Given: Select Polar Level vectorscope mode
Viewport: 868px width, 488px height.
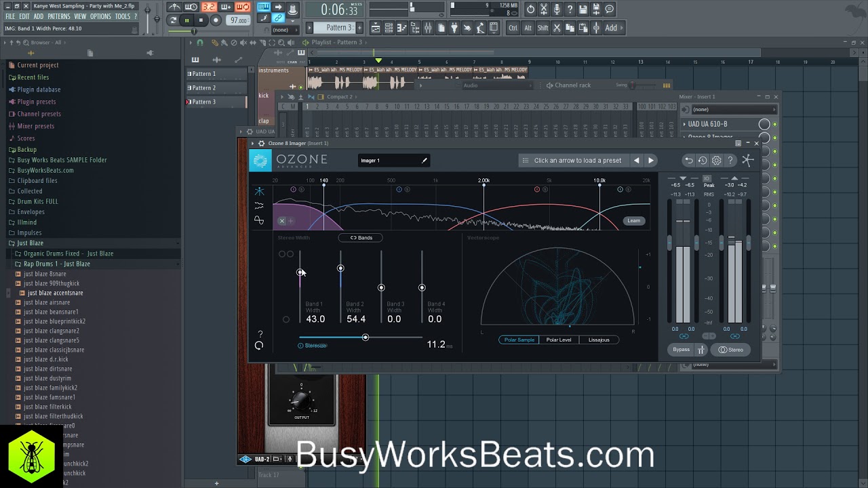Looking at the screenshot, I should (559, 340).
